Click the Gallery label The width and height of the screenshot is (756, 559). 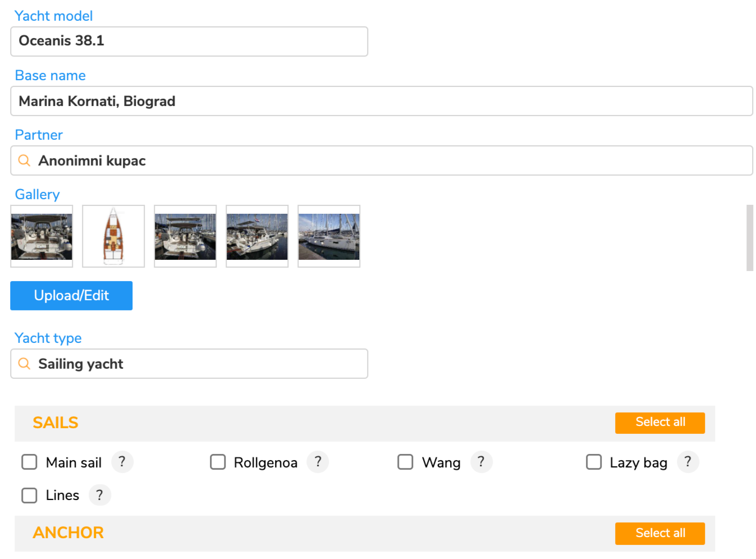[x=37, y=194]
